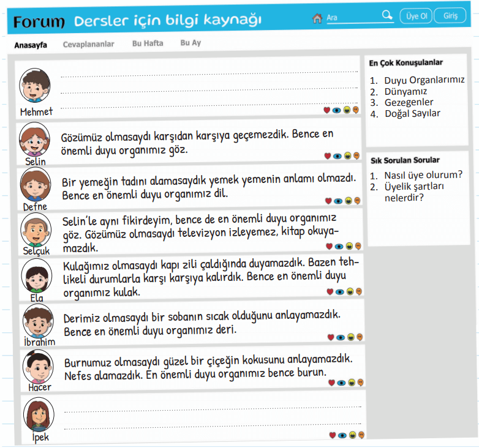479x448 pixels.
Task: Quote İpek's post with quote icon
Action: tap(361, 435)
